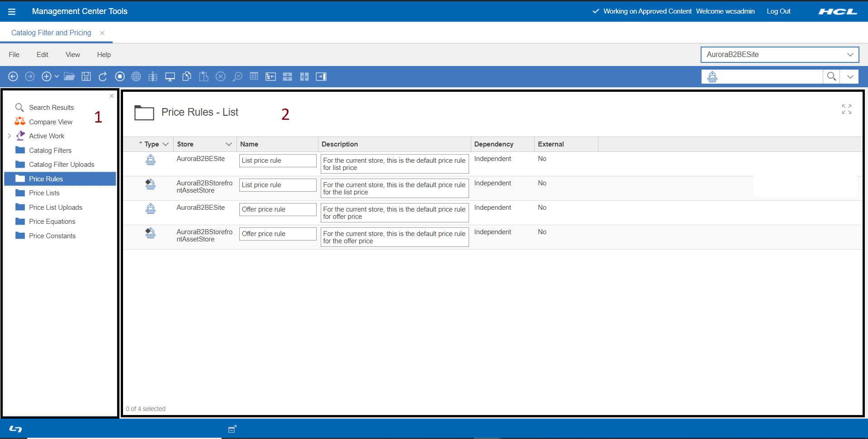Edit description 'default price rule for the list price'
Image resolution: width=868 pixels, height=439 pixels.
(395, 189)
